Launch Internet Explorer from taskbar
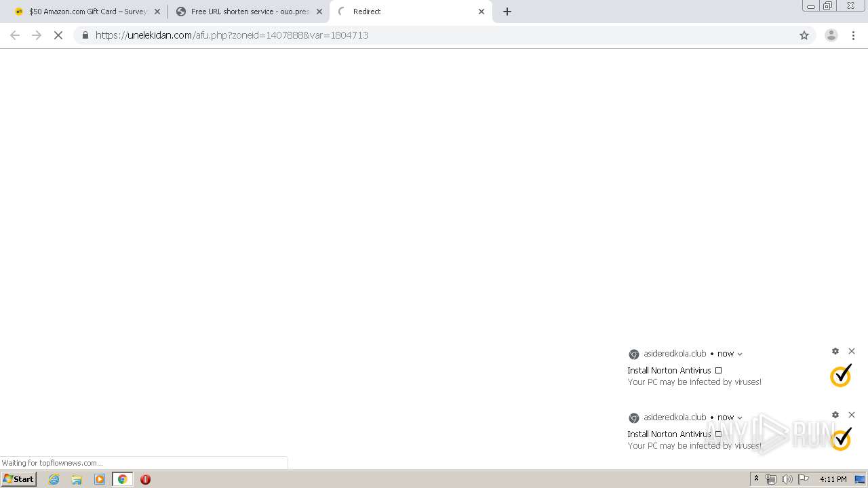The height and width of the screenshot is (488, 868). point(54,479)
